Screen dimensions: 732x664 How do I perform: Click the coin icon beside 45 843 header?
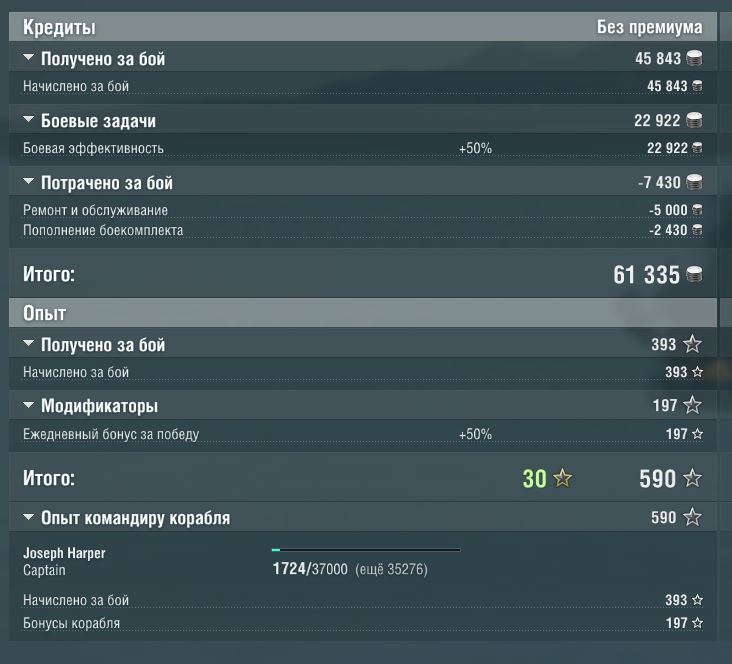tap(694, 58)
